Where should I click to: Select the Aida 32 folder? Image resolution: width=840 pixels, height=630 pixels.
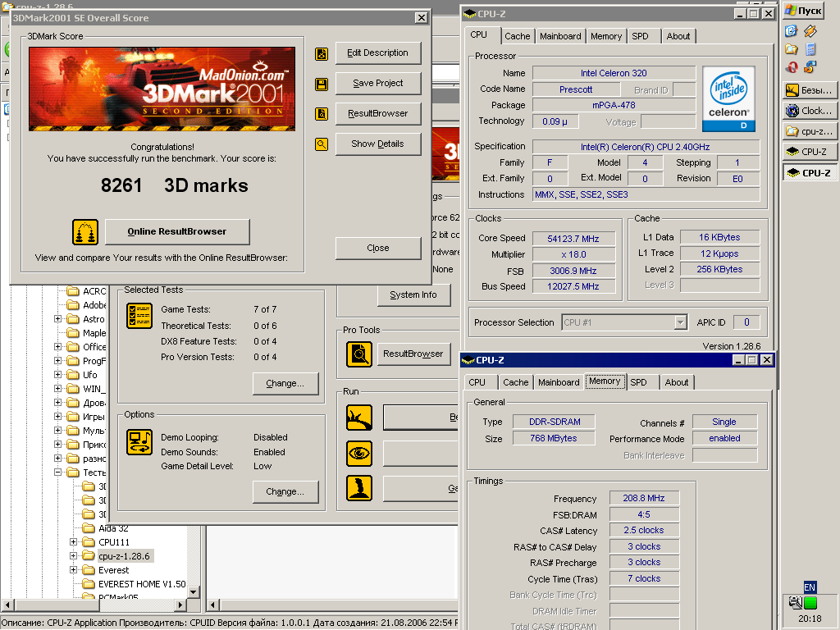tap(113, 528)
